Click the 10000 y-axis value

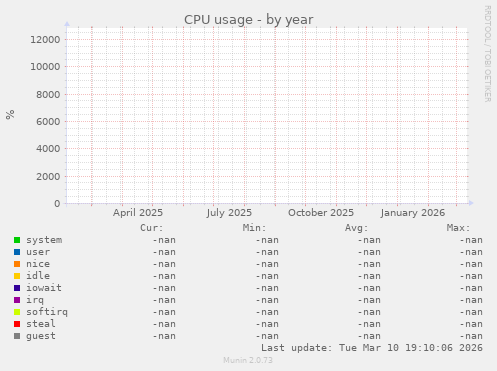tap(45, 67)
